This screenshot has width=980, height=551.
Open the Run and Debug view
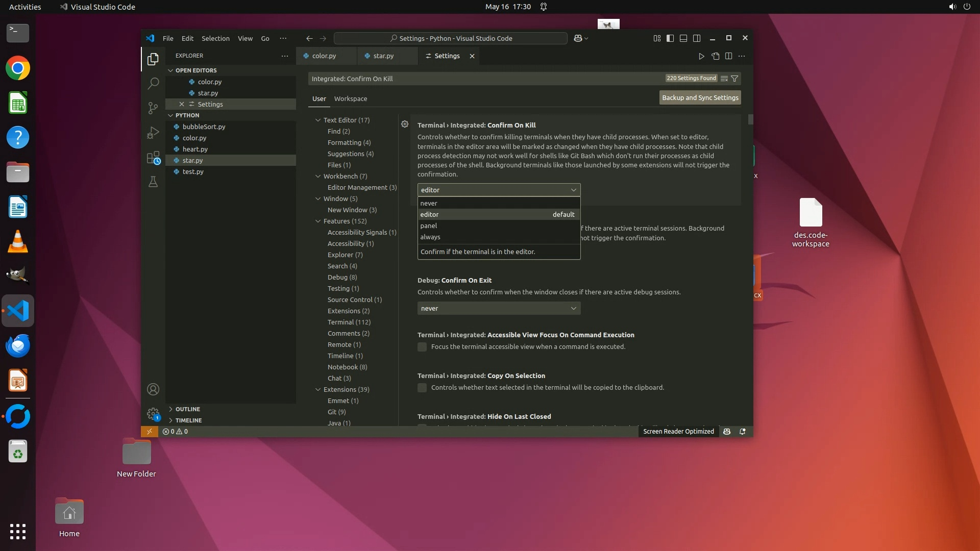point(153,133)
